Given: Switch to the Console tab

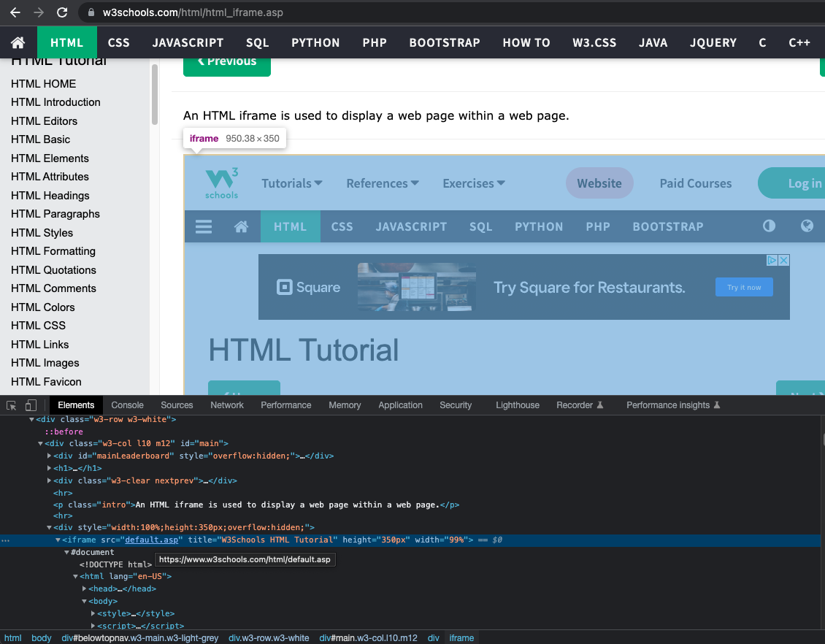Looking at the screenshot, I should coord(127,405).
